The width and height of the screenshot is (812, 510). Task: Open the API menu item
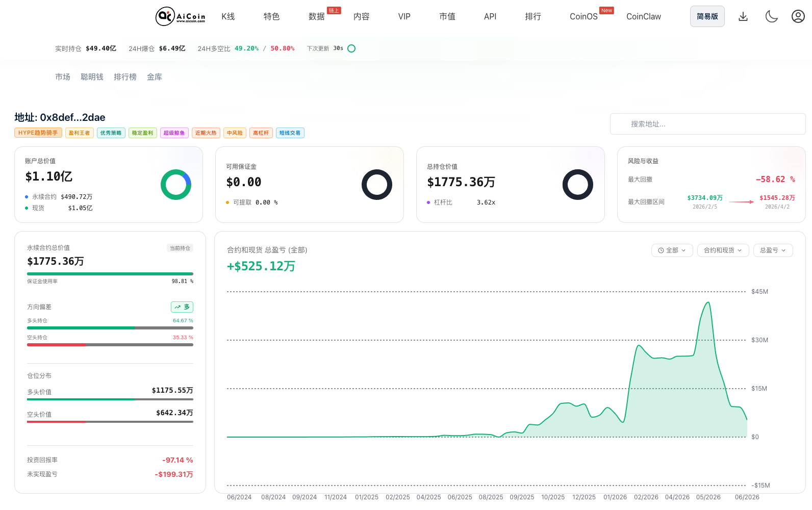coord(490,16)
